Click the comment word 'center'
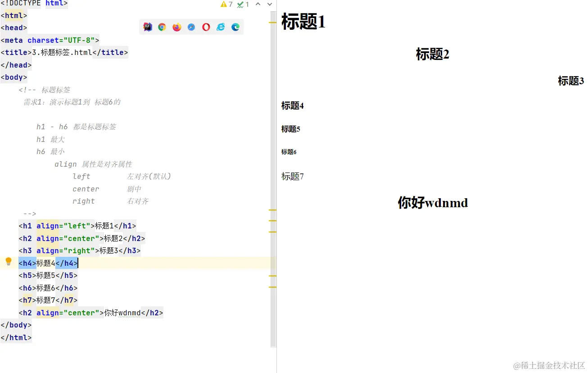 [x=86, y=189]
